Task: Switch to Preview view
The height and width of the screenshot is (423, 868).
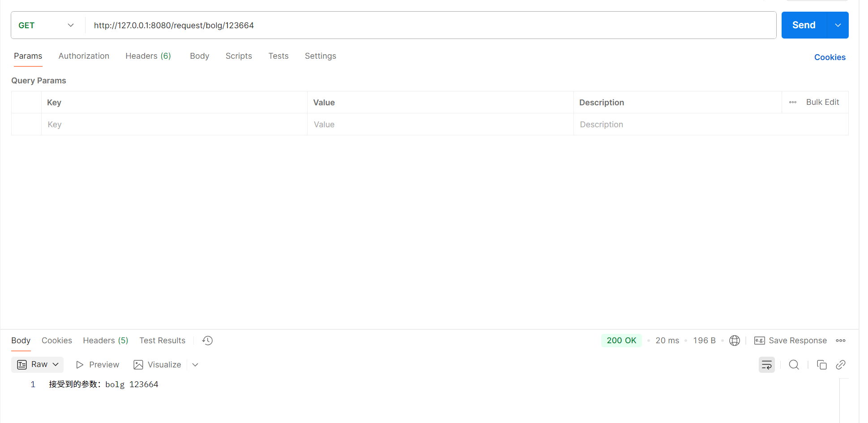Action: point(98,365)
